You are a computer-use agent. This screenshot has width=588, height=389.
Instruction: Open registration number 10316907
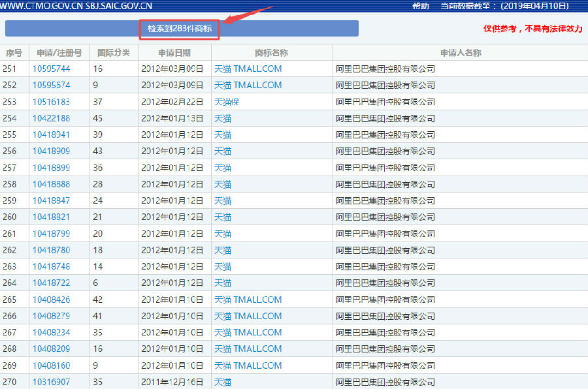[52, 382]
